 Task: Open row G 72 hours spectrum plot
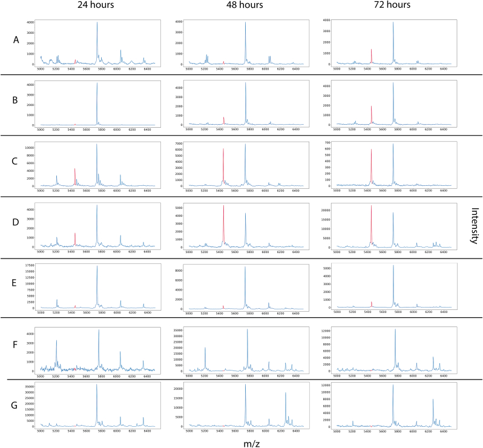point(394,406)
